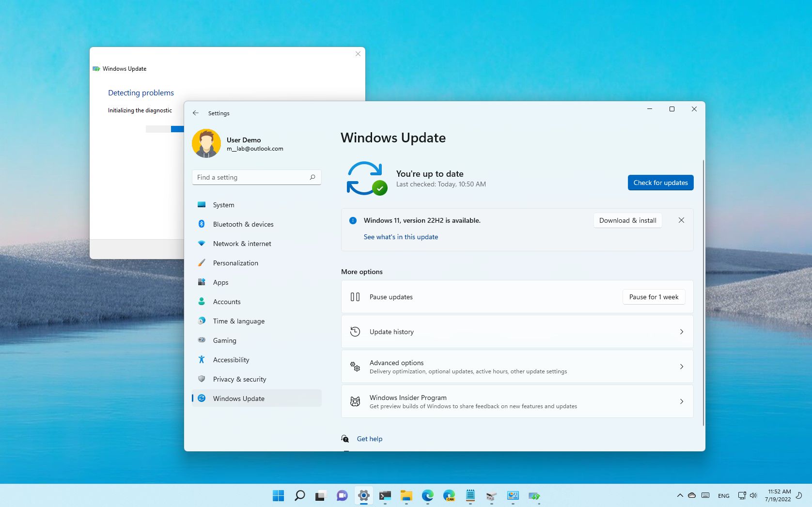
Task: Click the pause icon next to Pause updates
Action: pos(356,296)
